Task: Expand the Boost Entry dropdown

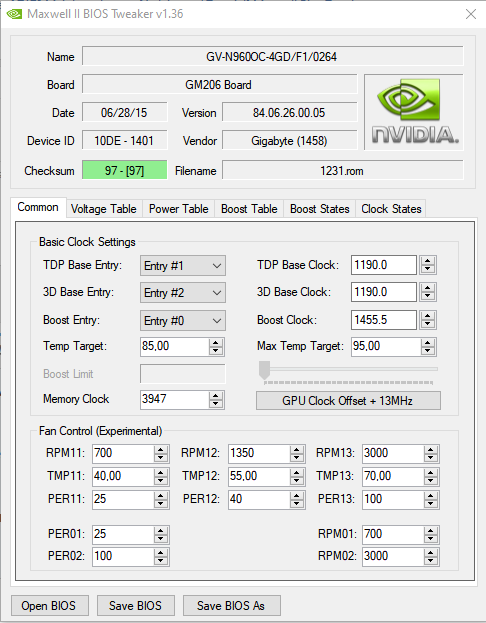Action: click(183, 321)
